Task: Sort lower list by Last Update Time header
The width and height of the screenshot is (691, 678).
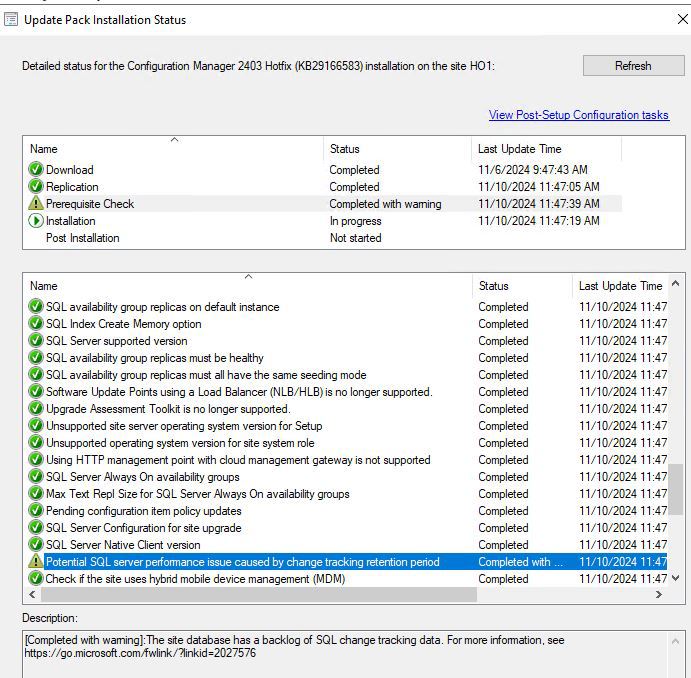Action: point(620,286)
